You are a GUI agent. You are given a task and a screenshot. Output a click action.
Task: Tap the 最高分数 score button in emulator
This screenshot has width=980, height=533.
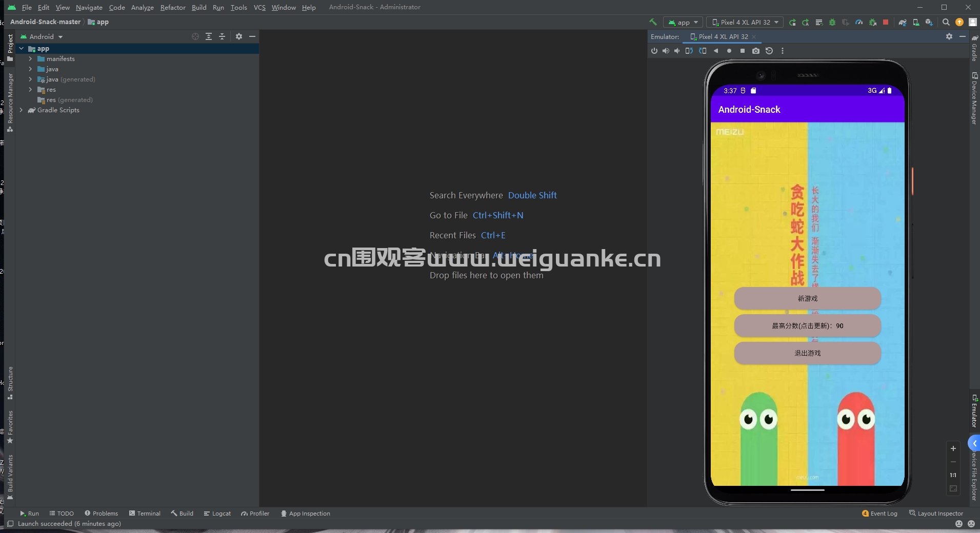pos(807,325)
